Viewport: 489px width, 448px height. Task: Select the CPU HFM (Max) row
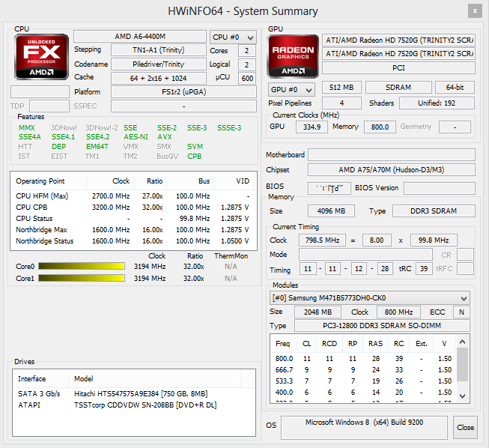click(133, 196)
